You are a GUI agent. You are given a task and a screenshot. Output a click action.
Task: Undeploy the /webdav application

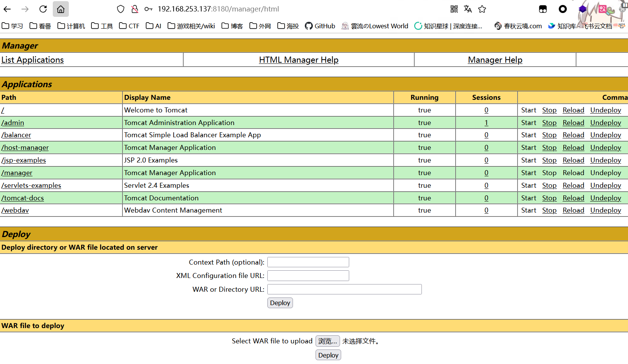click(605, 210)
